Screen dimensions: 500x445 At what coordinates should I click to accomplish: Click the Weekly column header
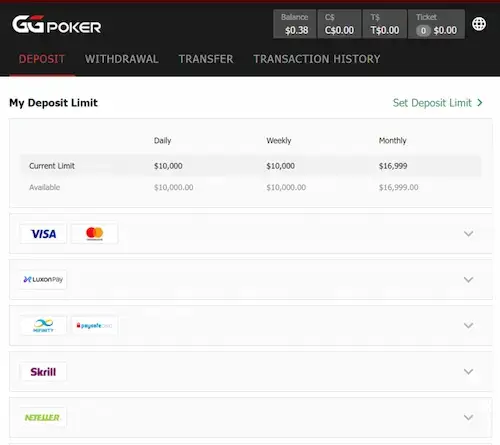tap(279, 141)
